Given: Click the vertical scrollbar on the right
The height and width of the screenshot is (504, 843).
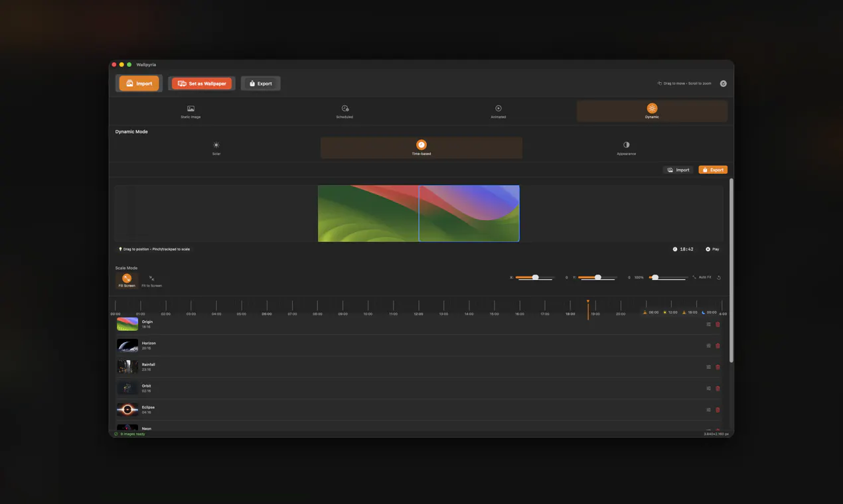Looking at the screenshot, I should pos(731,270).
